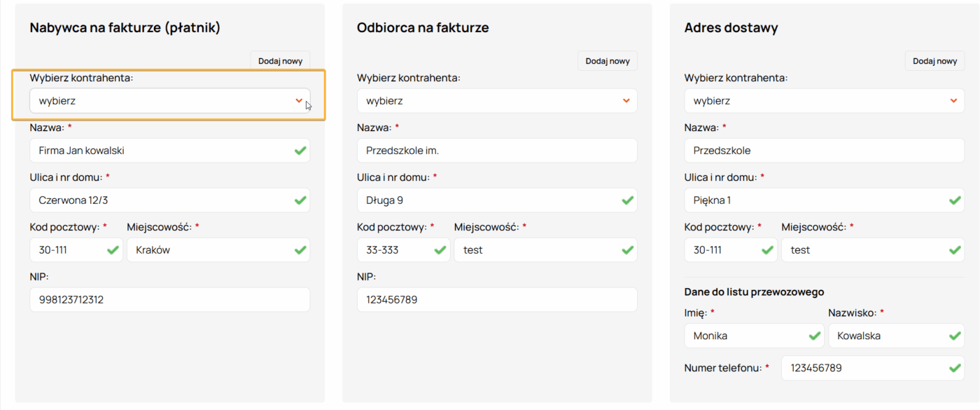Screen dimensions: 980x410
Task: Click 'Dodaj nowy' in Adres dostawy
Action: 934,61
